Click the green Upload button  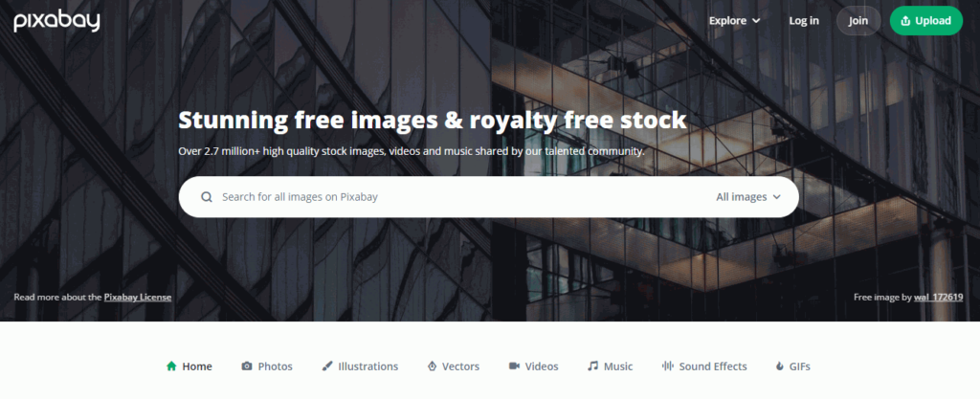point(926,21)
